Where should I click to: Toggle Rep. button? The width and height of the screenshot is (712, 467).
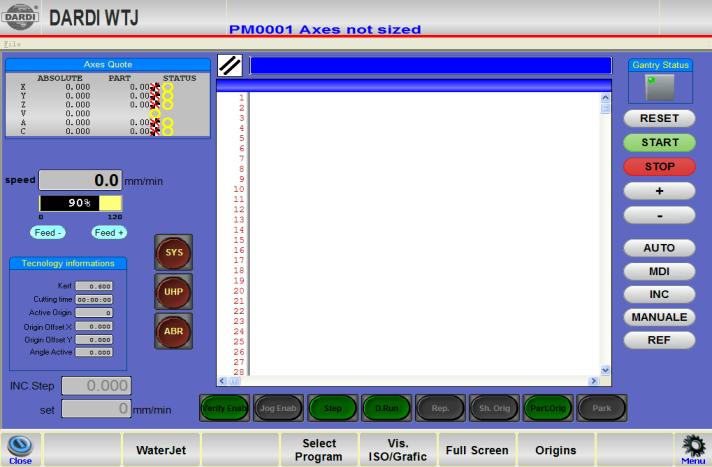(440, 408)
